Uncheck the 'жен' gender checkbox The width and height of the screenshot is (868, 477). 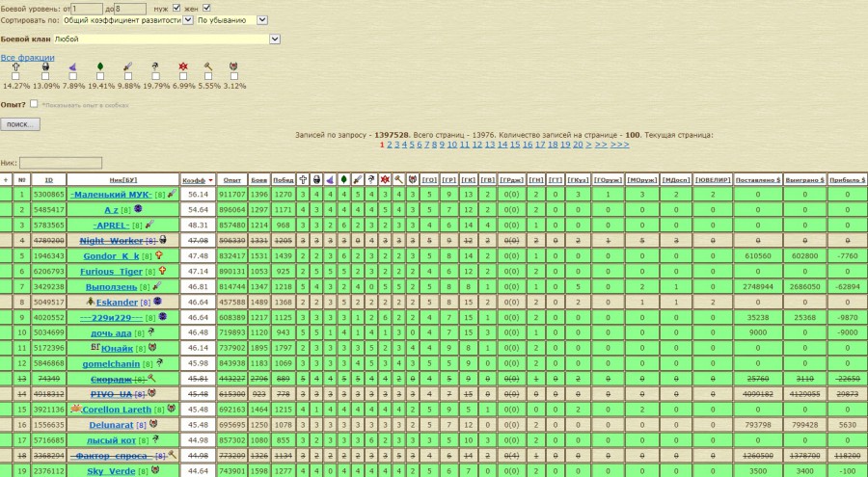pos(207,8)
